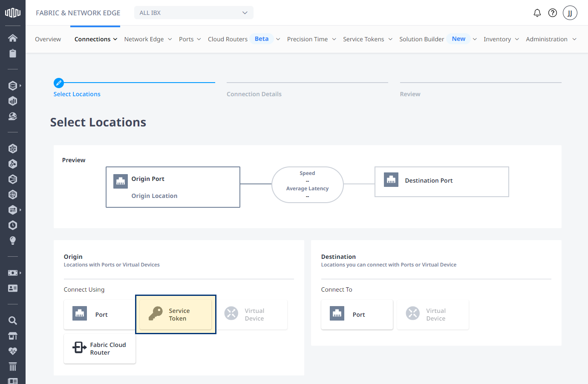Expand the Inventory menu chevron
The width and height of the screenshot is (588, 384).
[x=517, y=39]
